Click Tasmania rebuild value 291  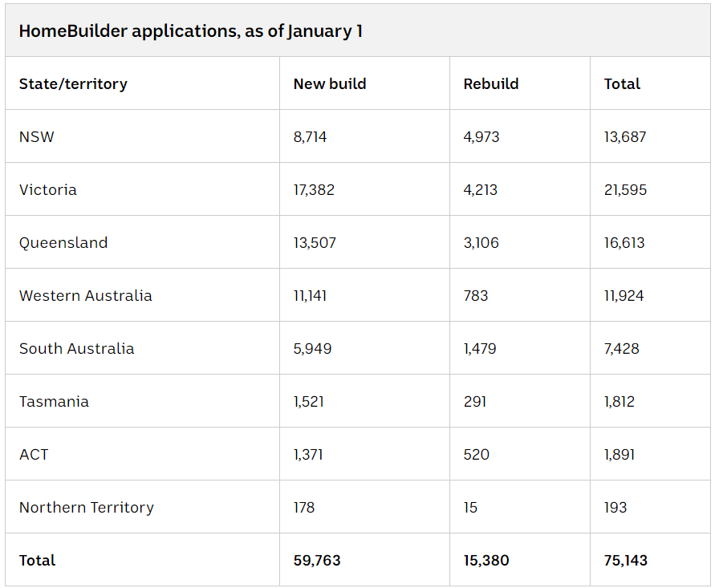[x=475, y=402]
